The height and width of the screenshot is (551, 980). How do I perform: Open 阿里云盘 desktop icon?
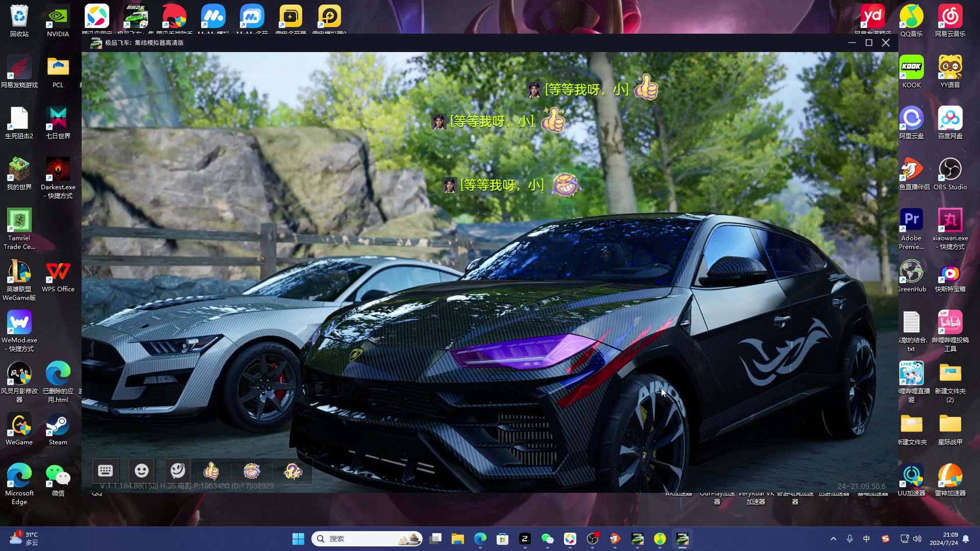click(x=912, y=123)
